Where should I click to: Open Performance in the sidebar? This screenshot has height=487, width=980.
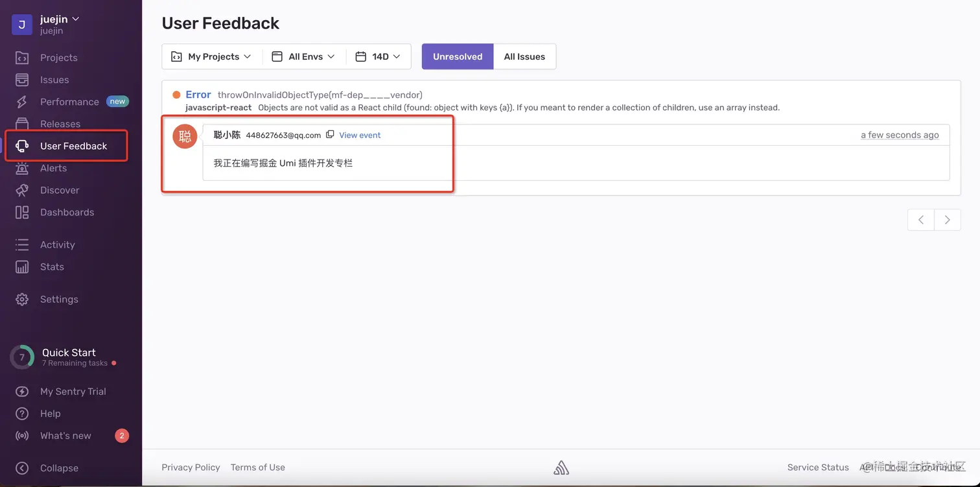(x=69, y=102)
